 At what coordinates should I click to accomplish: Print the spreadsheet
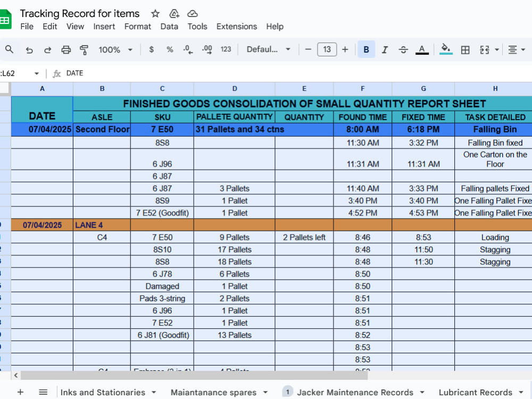[66, 50]
